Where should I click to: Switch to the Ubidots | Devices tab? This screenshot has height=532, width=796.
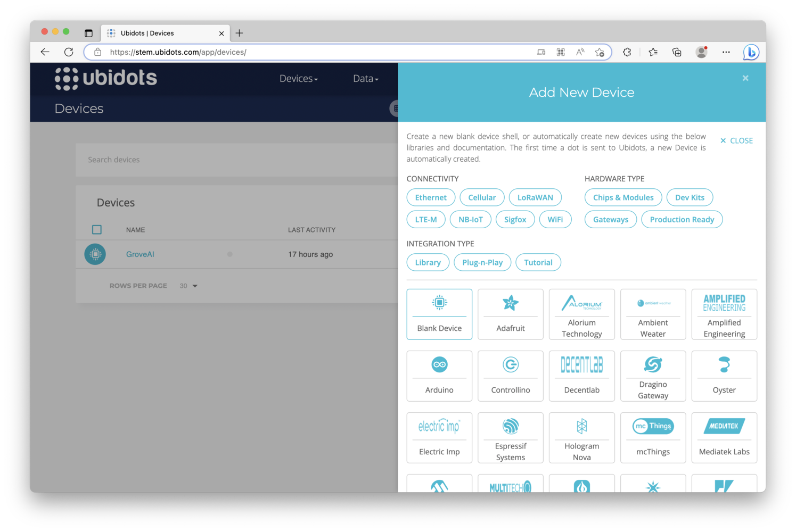coord(165,33)
